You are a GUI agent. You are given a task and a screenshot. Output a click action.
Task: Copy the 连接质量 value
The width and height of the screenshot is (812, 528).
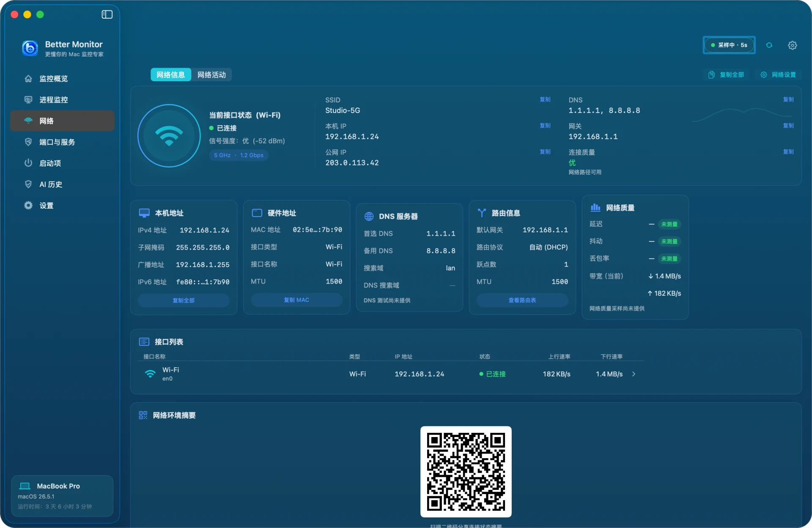tap(788, 152)
